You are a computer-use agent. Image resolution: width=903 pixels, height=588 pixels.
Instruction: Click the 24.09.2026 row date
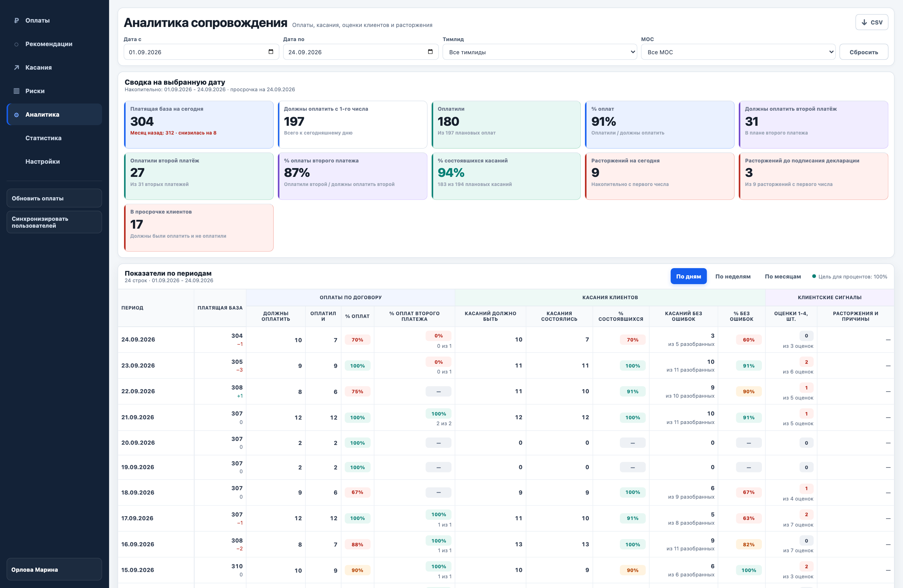click(138, 339)
